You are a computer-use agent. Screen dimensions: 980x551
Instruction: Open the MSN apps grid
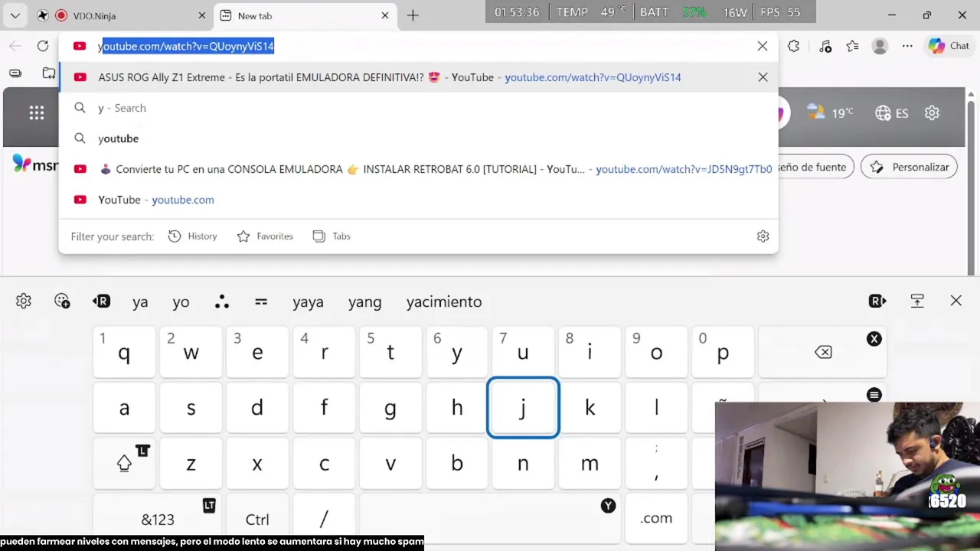coord(37,113)
